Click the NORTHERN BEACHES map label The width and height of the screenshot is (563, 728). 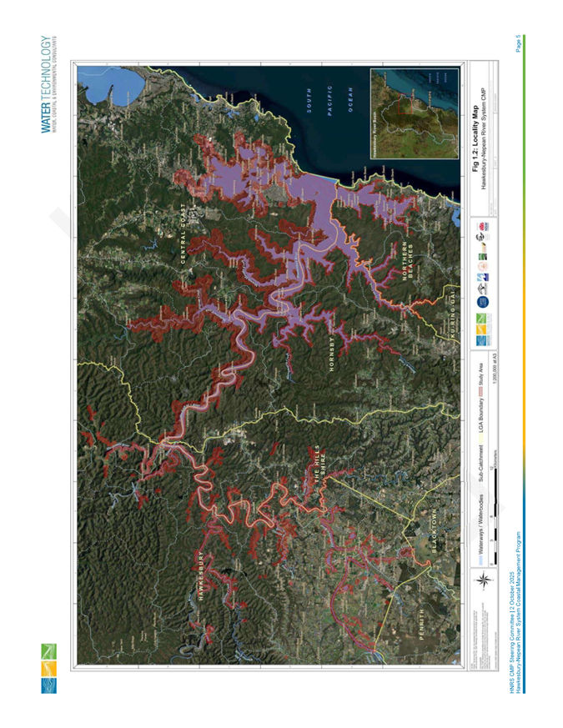(x=409, y=264)
